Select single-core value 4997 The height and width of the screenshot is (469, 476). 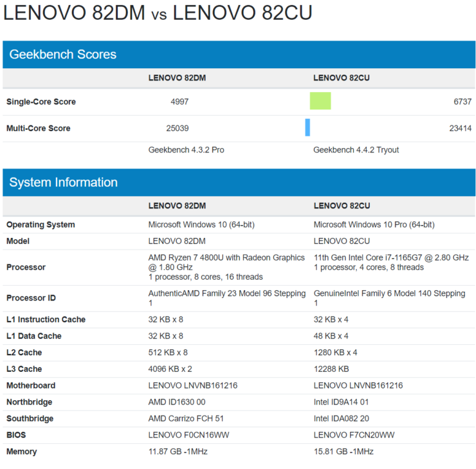(x=179, y=102)
